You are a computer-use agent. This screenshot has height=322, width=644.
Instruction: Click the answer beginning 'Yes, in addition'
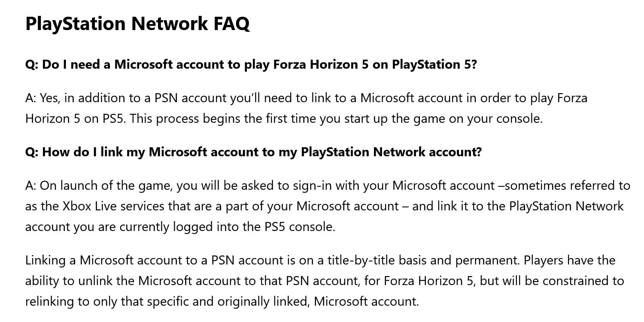(306, 108)
